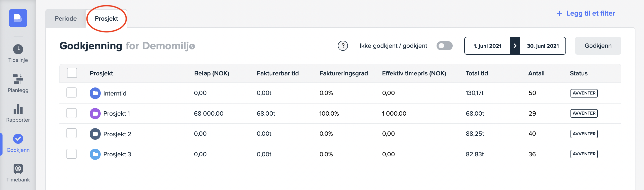The image size is (644, 190).
Task: Click the help question mark icon
Action: tap(343, 46)
